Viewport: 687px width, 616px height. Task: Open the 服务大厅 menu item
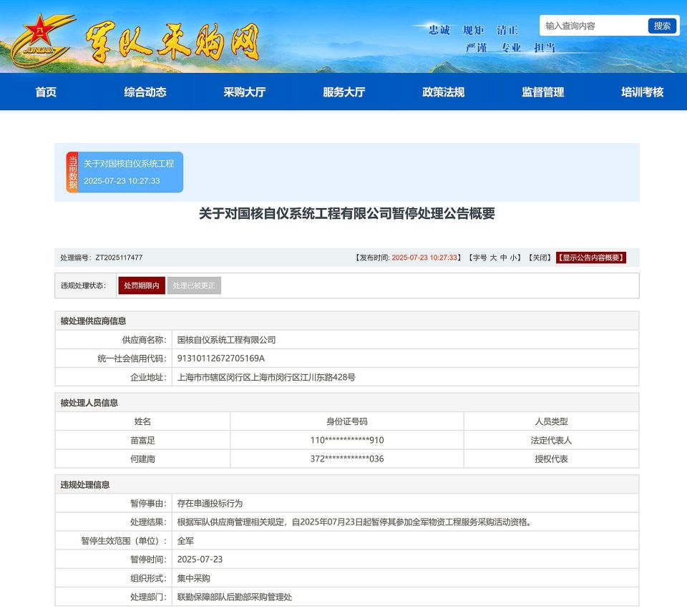coord(344,92)
